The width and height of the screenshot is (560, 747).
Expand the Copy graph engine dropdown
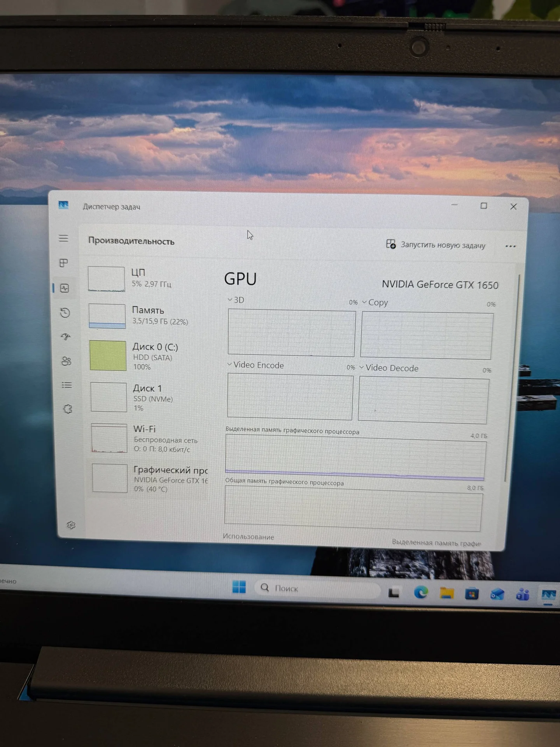click(364, 302)
